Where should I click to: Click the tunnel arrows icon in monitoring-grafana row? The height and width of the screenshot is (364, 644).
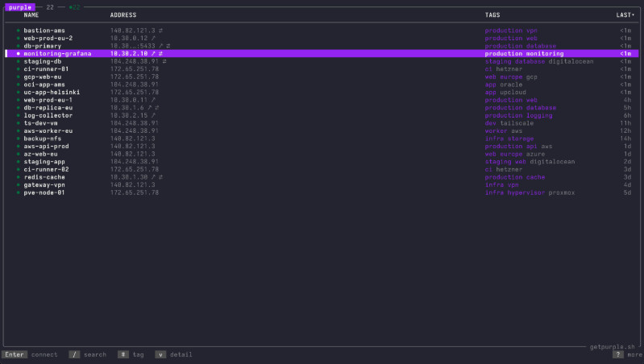coord(160,54)
